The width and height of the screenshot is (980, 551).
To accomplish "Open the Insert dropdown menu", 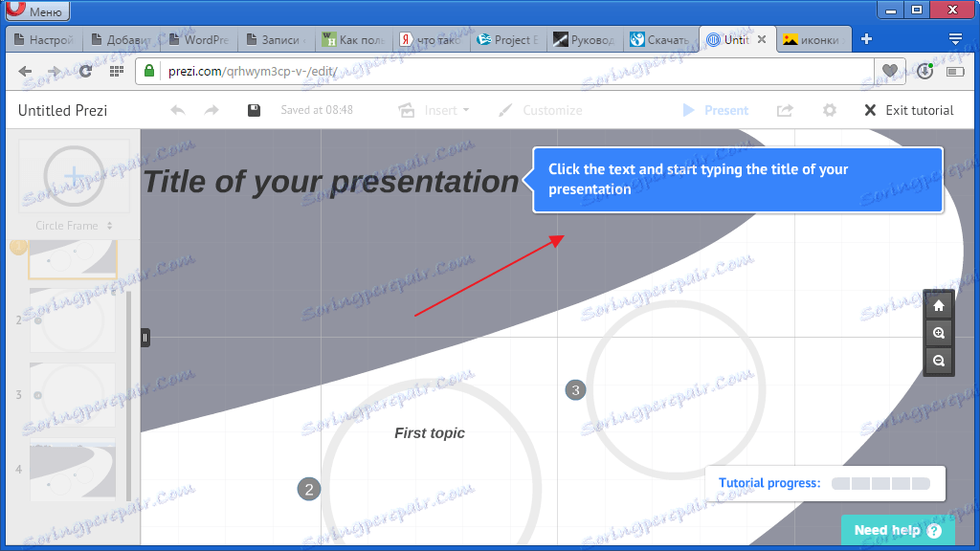I will coord(434,111).
